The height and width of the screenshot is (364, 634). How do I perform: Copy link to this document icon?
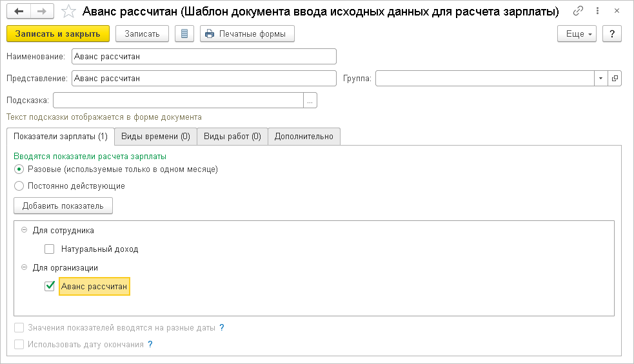coord(578,11)
